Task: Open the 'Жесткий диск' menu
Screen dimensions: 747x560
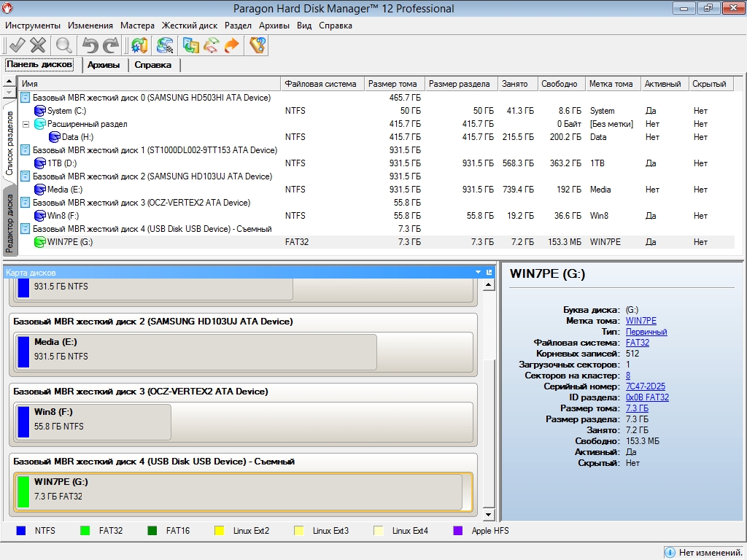Action: click(x=190, y=26)
